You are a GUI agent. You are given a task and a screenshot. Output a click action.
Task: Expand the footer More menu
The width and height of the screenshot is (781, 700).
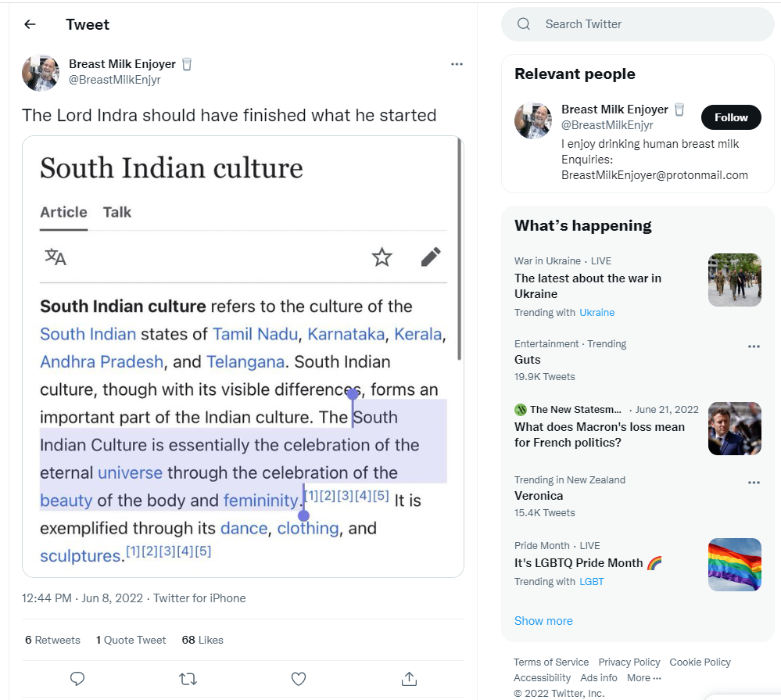pos(643,678)
